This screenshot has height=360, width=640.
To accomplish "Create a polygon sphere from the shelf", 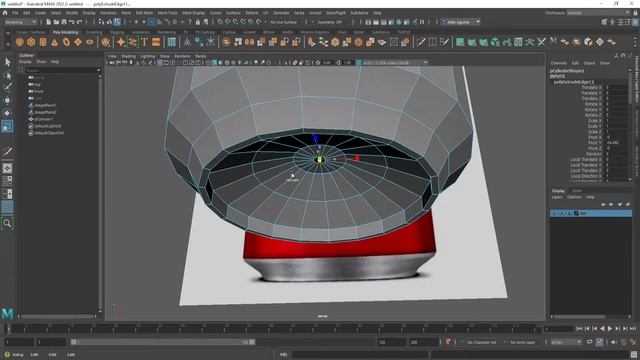I will coord(19,42).
